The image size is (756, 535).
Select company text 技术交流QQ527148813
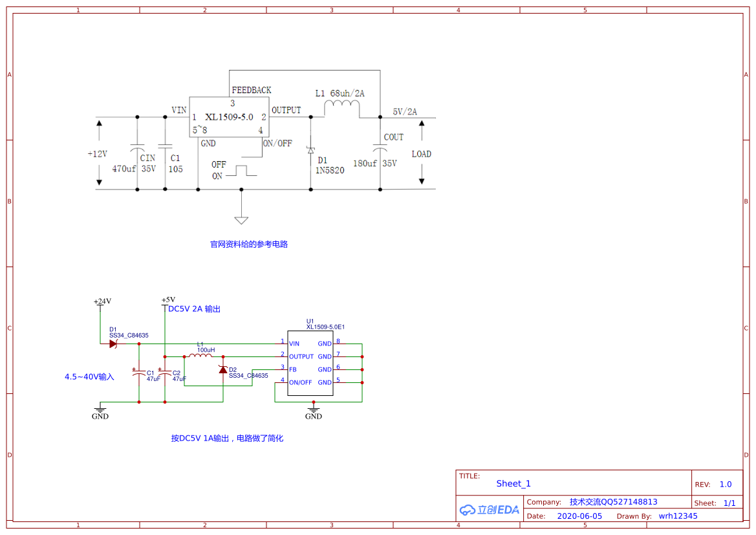tap(613, 502)
